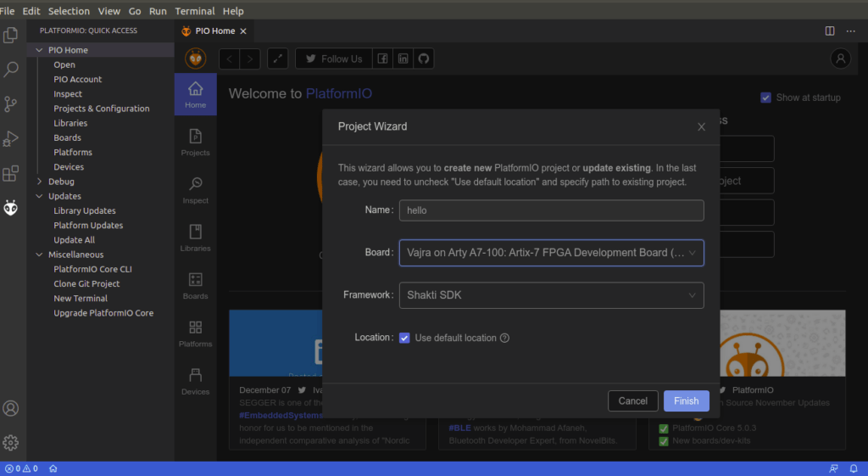This screenshot has width=868, height=476.
Task: Click the expand fullscreen icon in PIO toolbar
Action: tap(277, 59)
